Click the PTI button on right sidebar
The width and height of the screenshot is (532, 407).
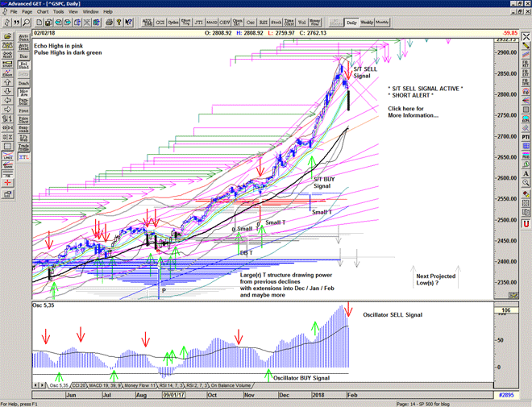click(x=525, y=138)
